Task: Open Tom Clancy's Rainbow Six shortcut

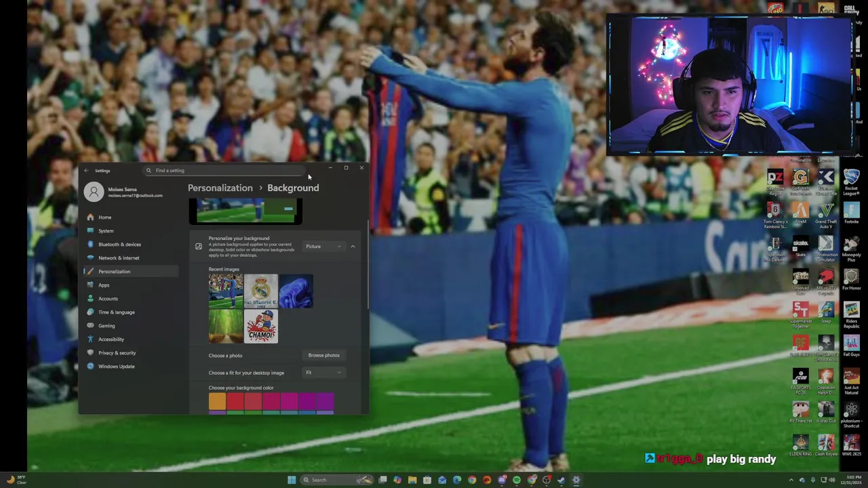Action: tap(775, 216)
